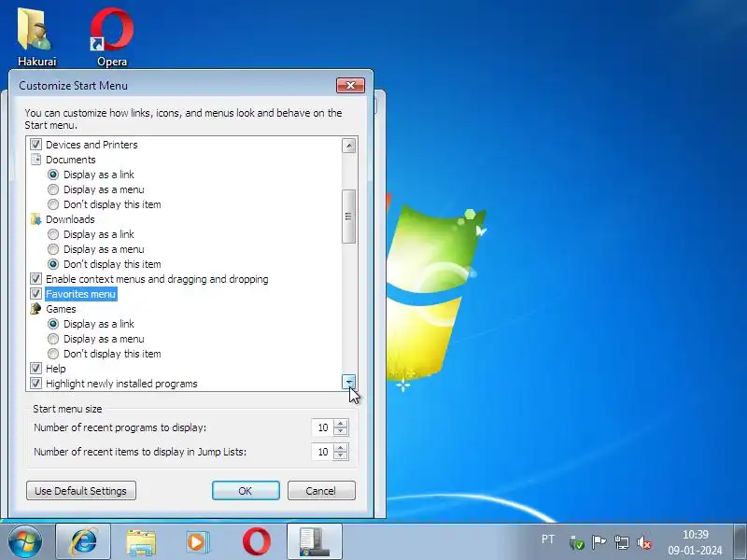Select Games Display as a link
747x560 pixels.
click(53, 324)
